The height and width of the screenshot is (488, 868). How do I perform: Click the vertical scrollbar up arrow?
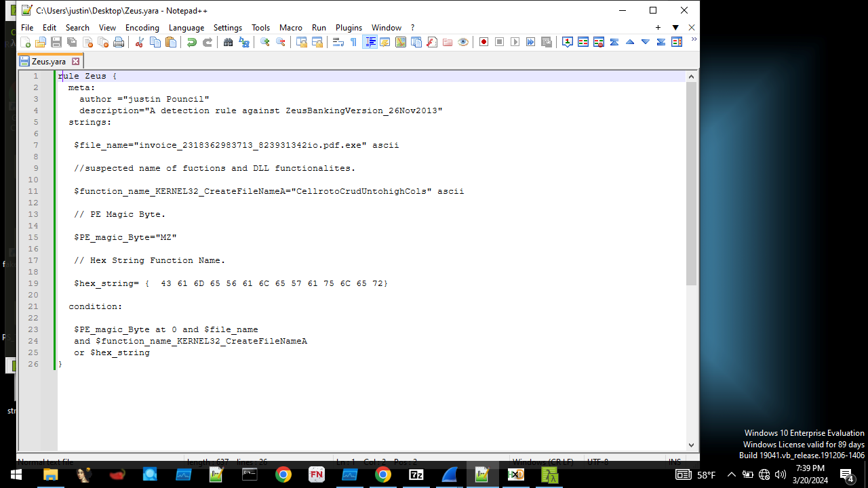[x=692, y=76]
